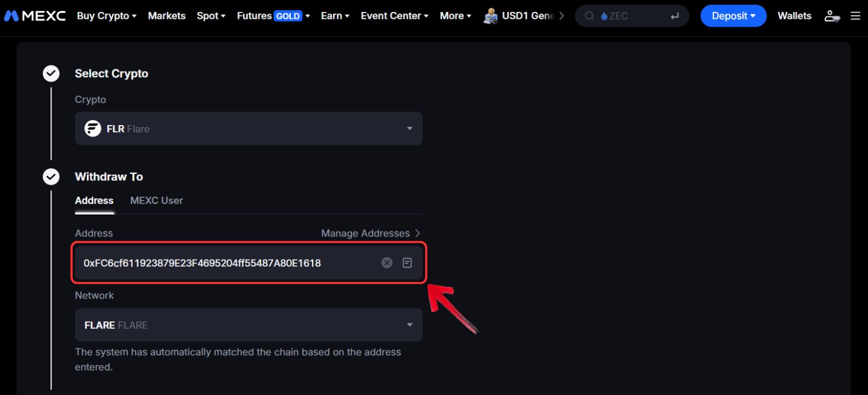Click the search magnifier icon
Screen dimensions: 868x395
[589, 16]
